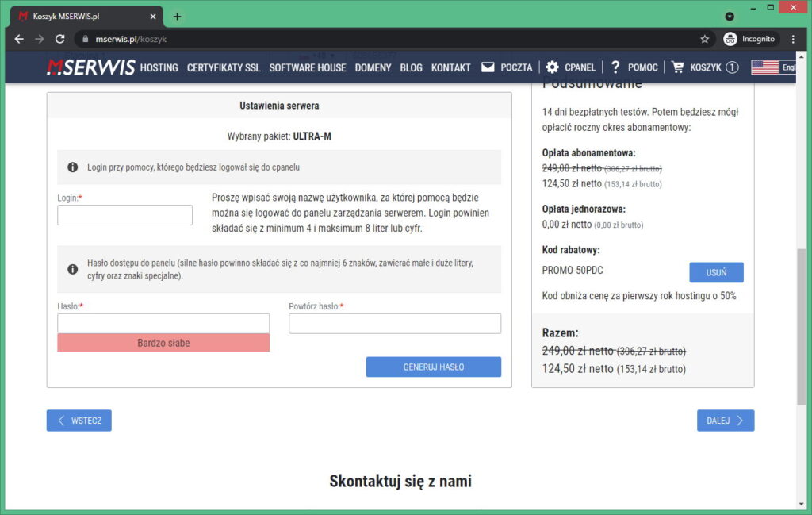Reload the page with the refresh icon

[x=60, y=37]
